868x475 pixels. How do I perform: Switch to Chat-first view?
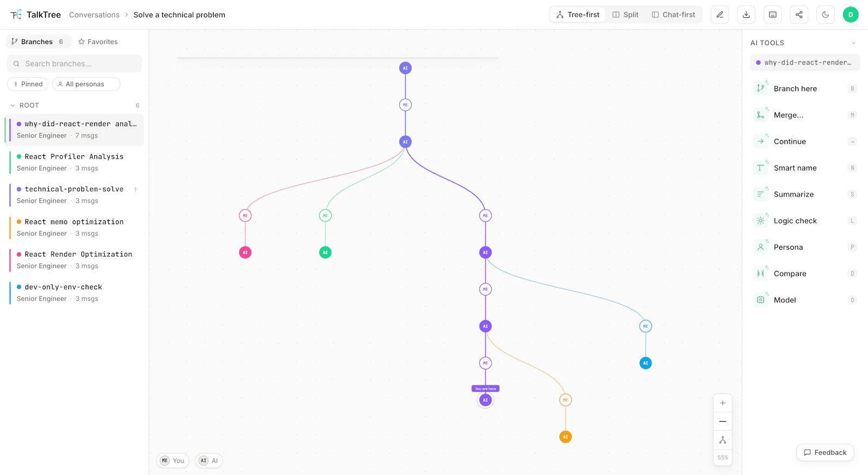(x=673, y=15)
